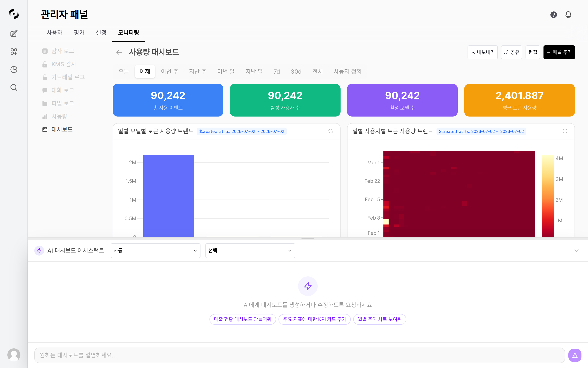Image resolution: width=588 pixels, height=368 pixels.
Task: Click the large lightning icon in assistant panel
Action: pyautogui.click(x=308, y=286)
